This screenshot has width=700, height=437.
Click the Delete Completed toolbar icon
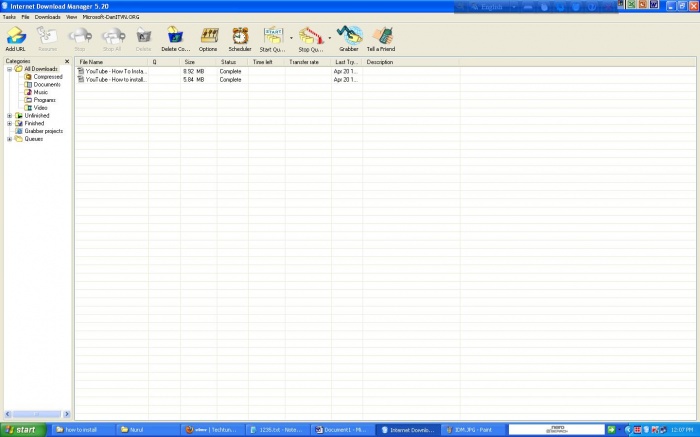pyautogui.click(x=175, y=36)
